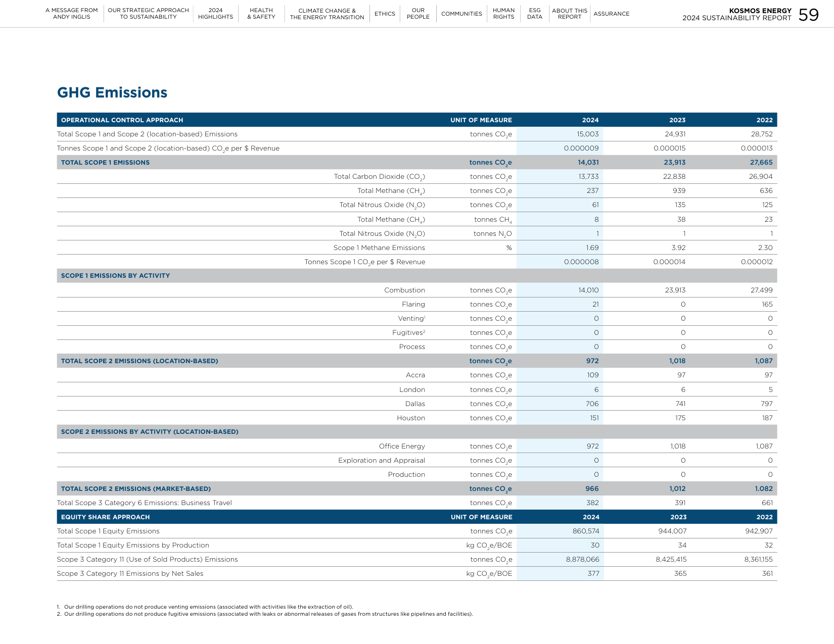Click the Operational Control Approach table header

point(122,120)
